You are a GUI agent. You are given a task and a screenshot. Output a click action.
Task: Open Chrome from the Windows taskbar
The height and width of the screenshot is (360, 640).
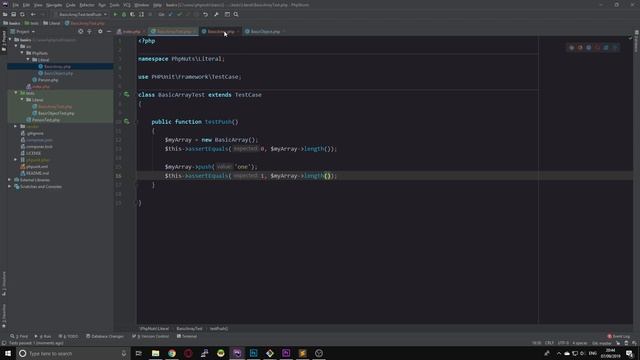pos(172,353)
